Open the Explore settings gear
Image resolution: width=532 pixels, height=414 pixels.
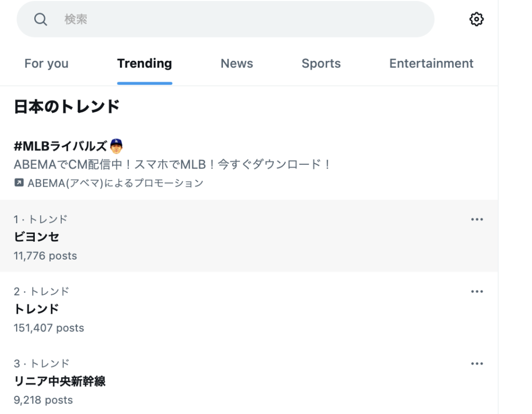[476, 19]
